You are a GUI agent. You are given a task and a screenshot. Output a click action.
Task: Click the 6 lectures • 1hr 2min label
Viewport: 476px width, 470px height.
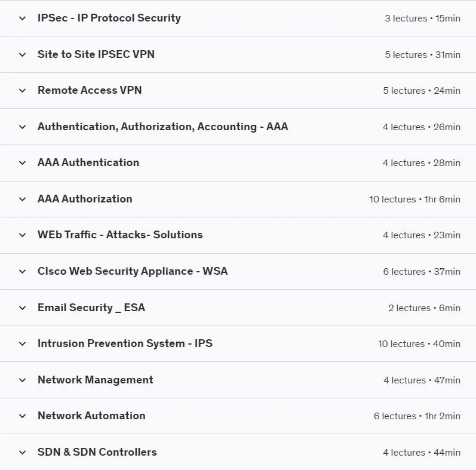coord(417,416)
